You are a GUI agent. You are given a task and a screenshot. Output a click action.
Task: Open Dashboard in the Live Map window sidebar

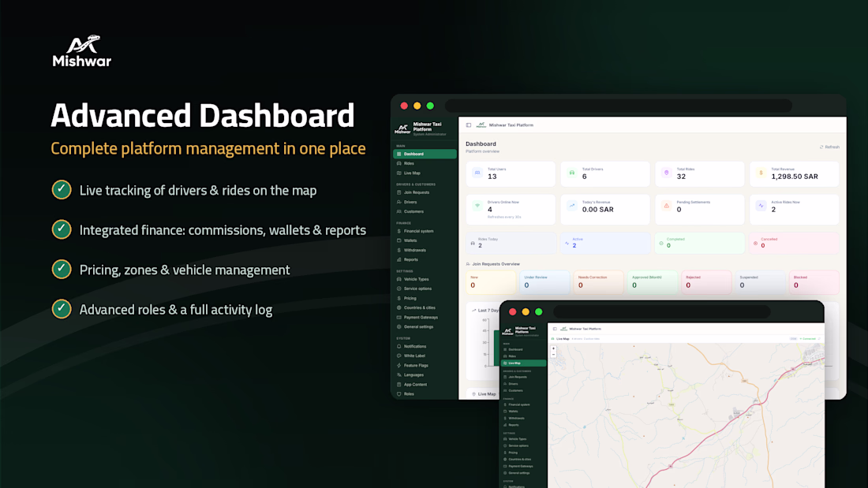523,350
